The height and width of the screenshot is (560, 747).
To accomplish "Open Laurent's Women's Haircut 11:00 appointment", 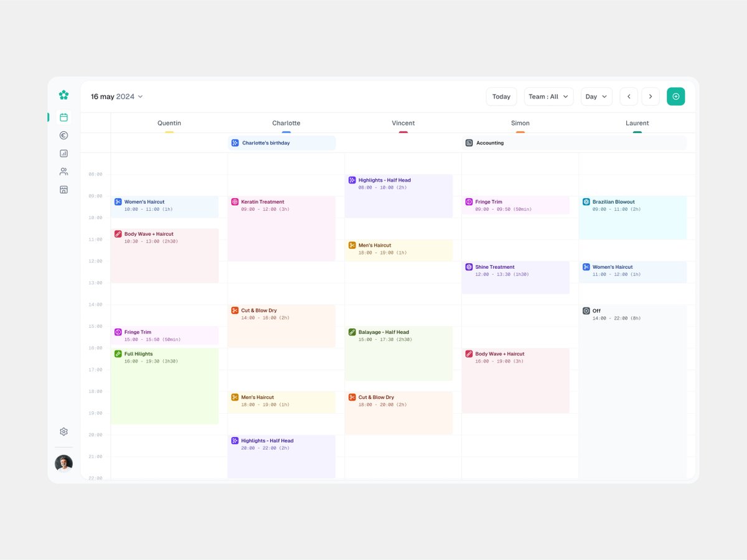I will (633, 272).
